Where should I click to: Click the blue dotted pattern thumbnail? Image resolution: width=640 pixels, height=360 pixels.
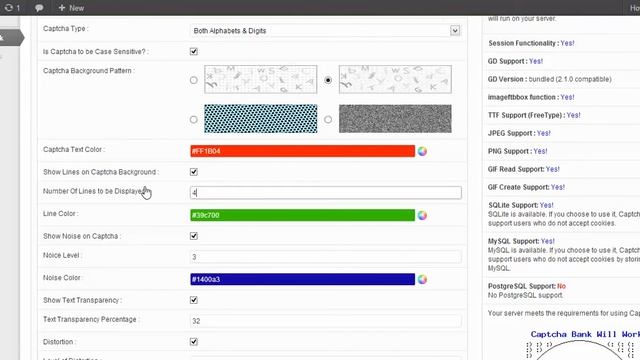pyautogui.click(x=261, y=119)
